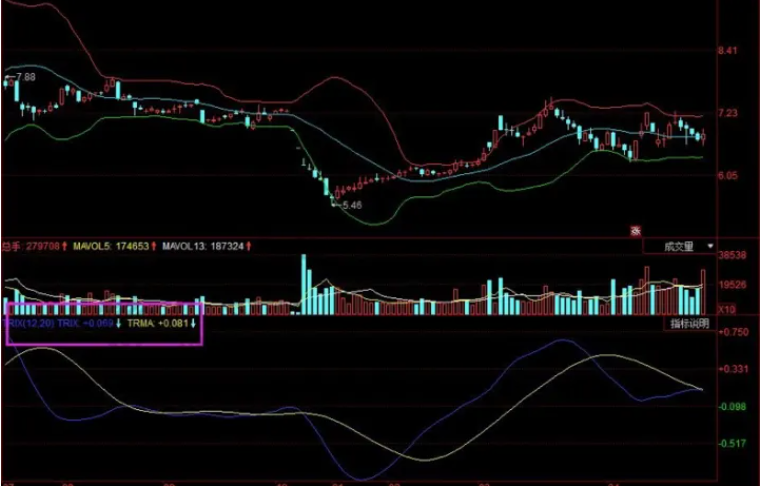Click the 5.46 low price marker
The height and width of the screenshot is (486, 761).
(x=348, y=205)
